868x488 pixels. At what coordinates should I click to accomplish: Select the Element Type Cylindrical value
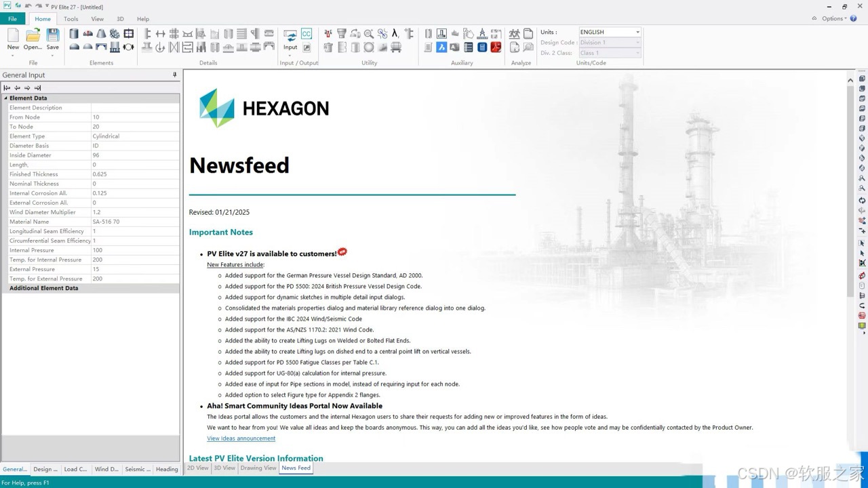tap(135, 136)
